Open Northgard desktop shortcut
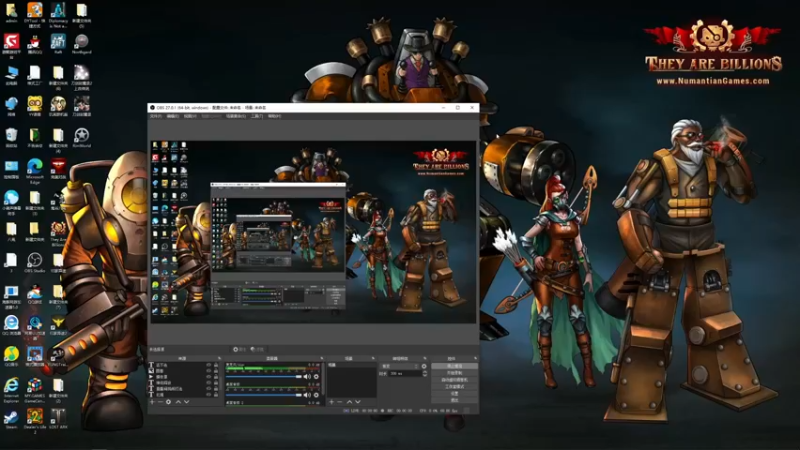 coord(81,44)
